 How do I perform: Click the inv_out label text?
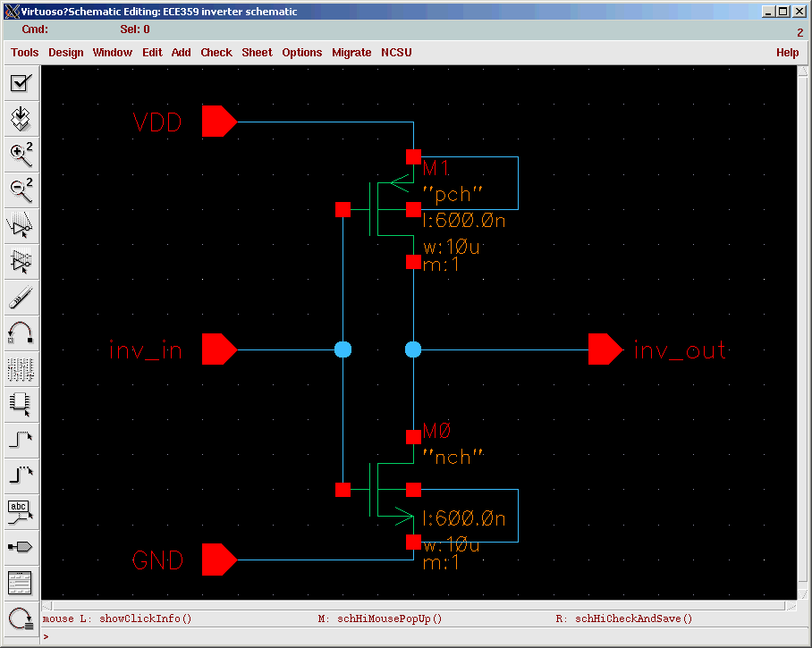pyautogui.click(x=681, y=350)
